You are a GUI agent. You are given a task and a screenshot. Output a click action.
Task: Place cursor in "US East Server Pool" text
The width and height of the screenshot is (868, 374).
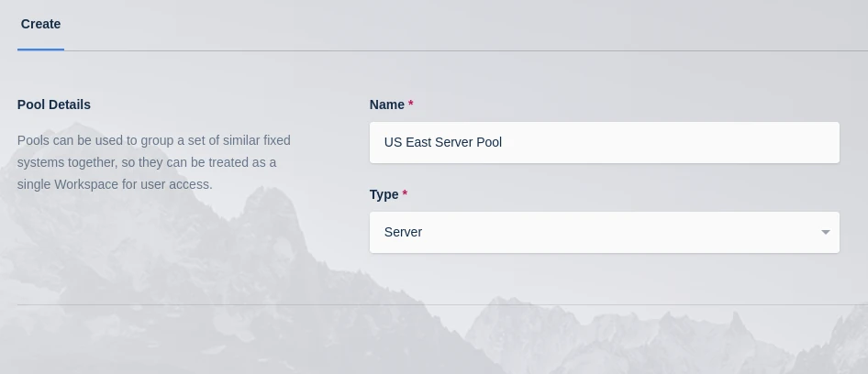point(442,143)
